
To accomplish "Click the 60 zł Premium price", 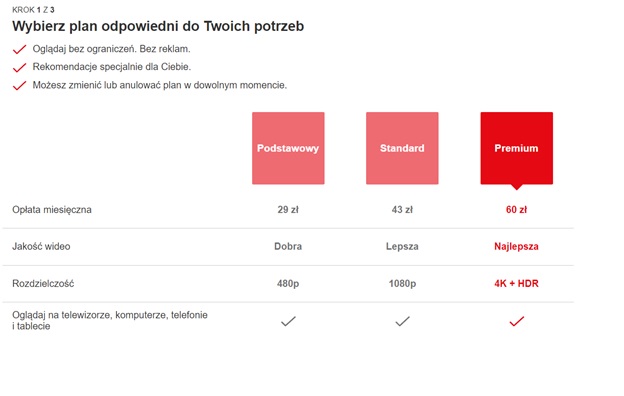I will pos(517,210).
